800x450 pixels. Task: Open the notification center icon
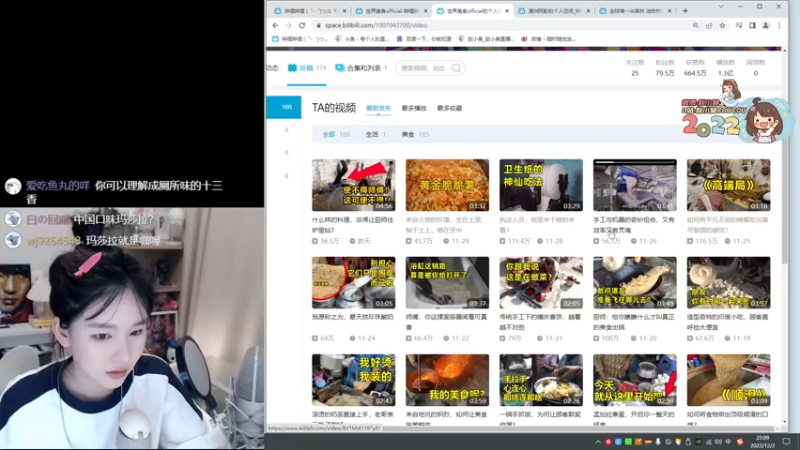pos(786,442)
